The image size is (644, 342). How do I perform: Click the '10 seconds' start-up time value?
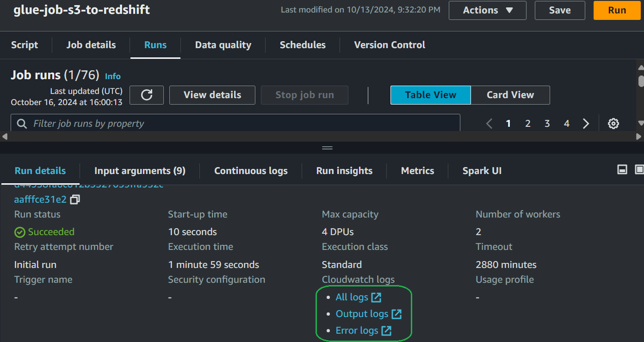(192, 232)
